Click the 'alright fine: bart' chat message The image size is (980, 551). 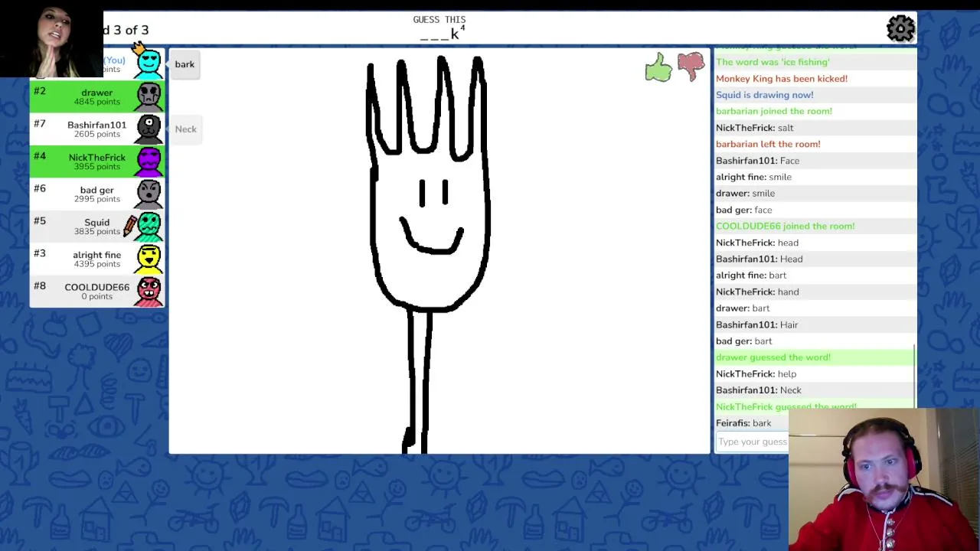click(x=751, y=275)
